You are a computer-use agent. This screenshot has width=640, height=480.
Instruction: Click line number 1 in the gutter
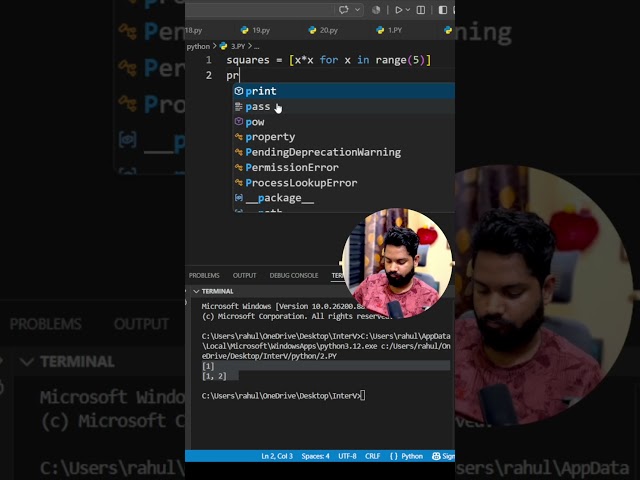point(209,60)
